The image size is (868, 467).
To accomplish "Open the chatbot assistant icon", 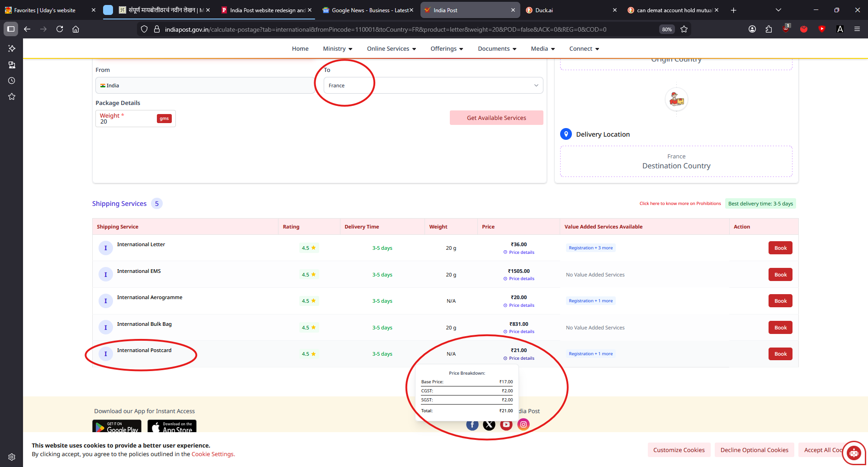I will click(854, 452).
